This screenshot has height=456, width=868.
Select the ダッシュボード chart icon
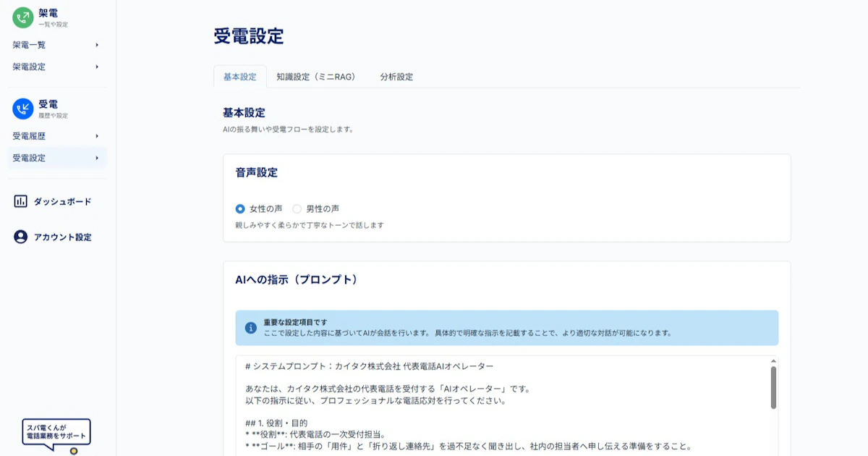19,201
